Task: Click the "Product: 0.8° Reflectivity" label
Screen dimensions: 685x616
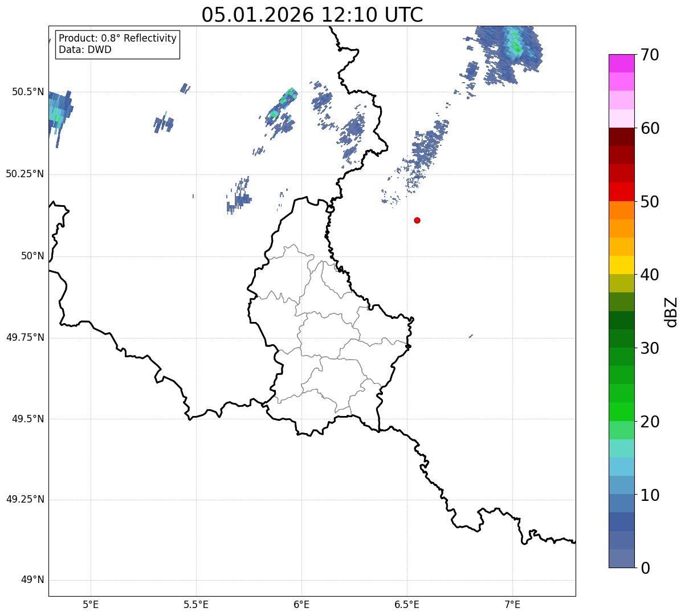Action: [x=118, y=38]
